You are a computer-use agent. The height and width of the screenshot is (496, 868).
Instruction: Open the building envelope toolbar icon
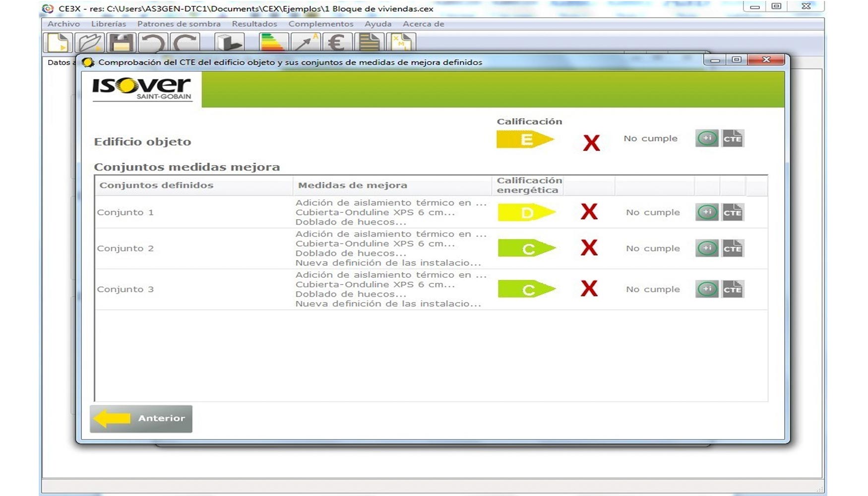coord(229,43)
